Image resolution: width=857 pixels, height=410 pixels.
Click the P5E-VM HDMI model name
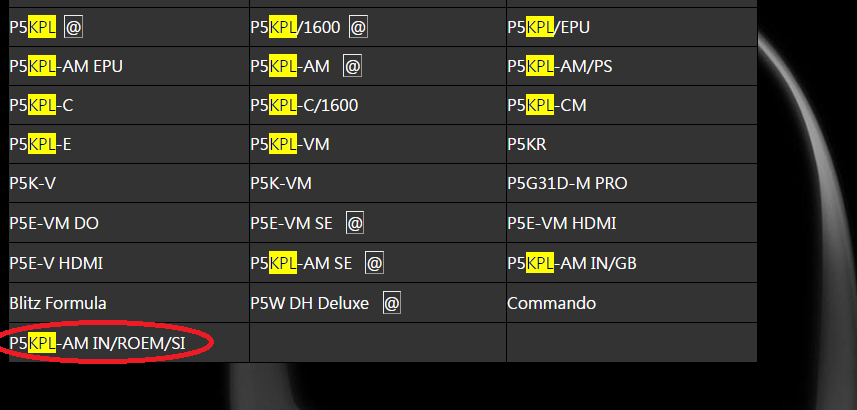point(561,223)
